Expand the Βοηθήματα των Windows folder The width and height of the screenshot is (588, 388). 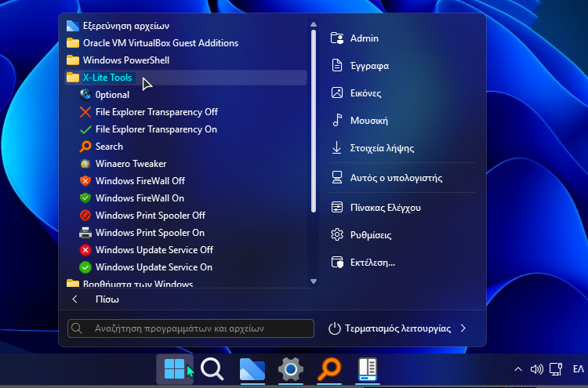coord(186,283)
